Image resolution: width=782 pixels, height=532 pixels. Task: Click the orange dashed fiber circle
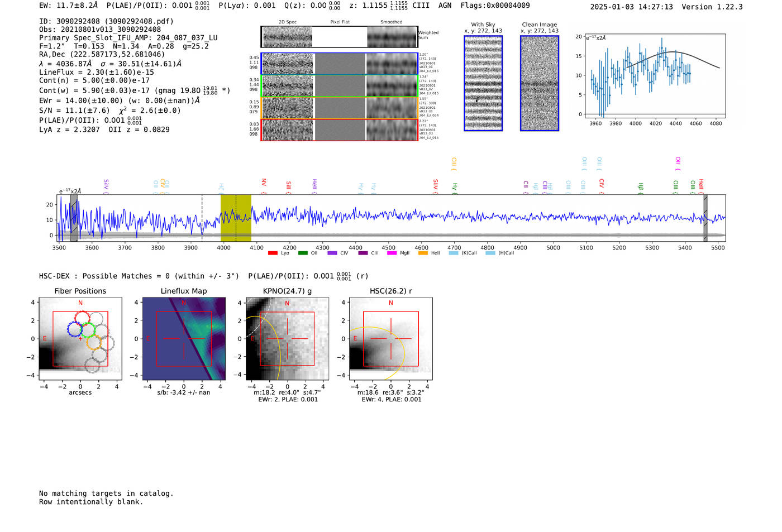94,342
